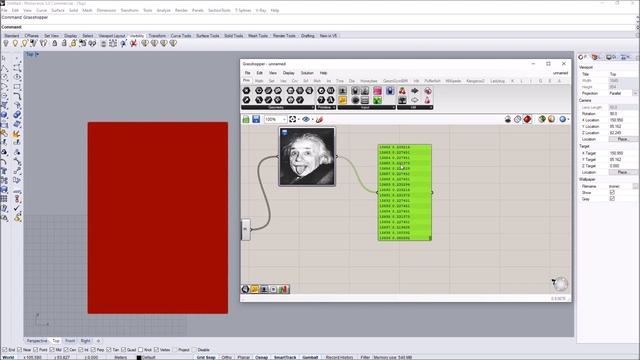640x360 pixels.
Task: Pick the white arrow icon in the Util group
Action: point(415,100)
